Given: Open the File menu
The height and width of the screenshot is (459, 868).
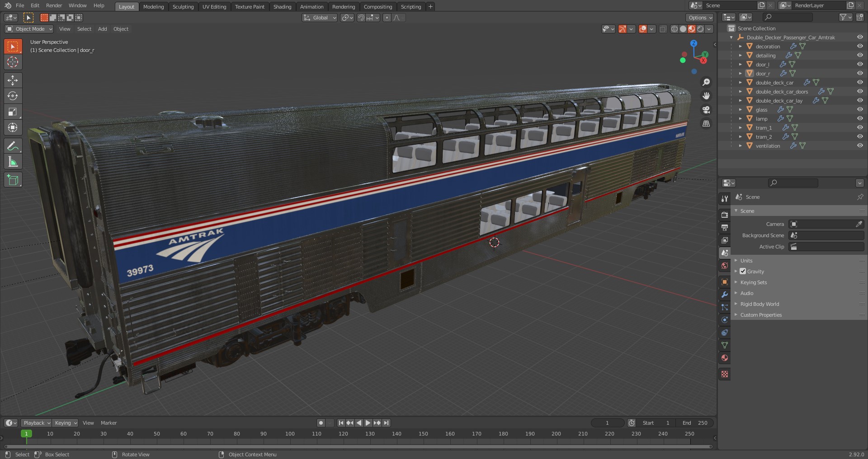Looking at the screenshot, I should point(20,5).
